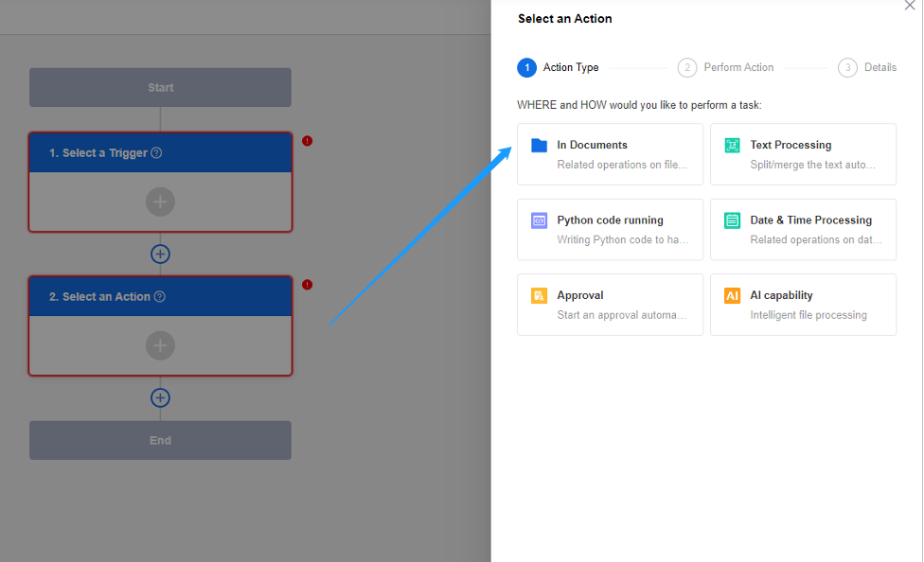Close the Select an Action panel
This screenshot has width=924, height=562.
coord(910,6)
